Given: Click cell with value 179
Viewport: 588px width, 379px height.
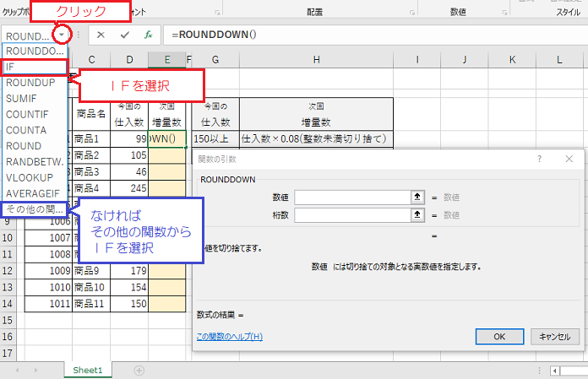Looking at the screenshot, I should (x=129, y=271).
